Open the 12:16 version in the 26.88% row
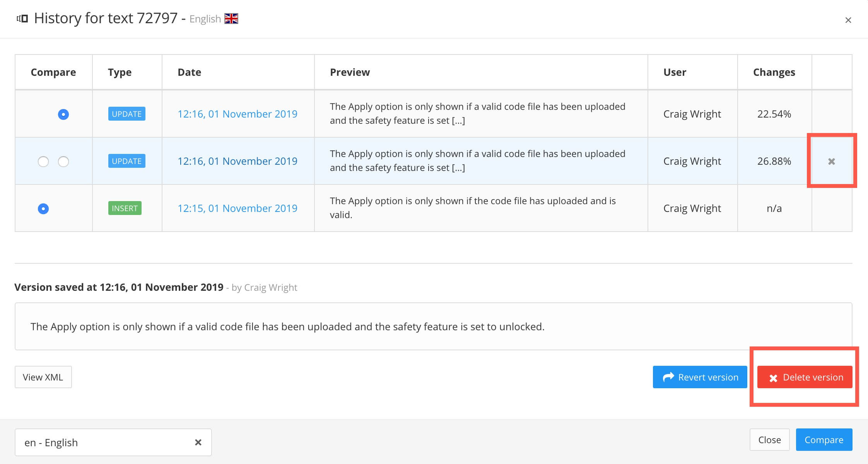Image resolution: width=868 pixels, height=464 pixels. (237, 161)
